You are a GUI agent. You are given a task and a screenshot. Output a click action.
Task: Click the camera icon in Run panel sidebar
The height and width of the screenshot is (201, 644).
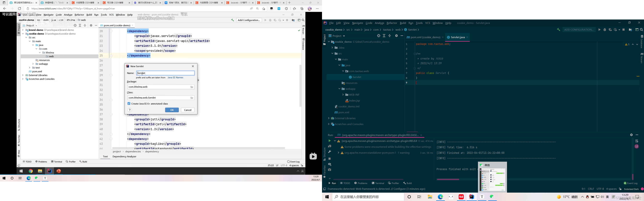click(x=330, y=170)
